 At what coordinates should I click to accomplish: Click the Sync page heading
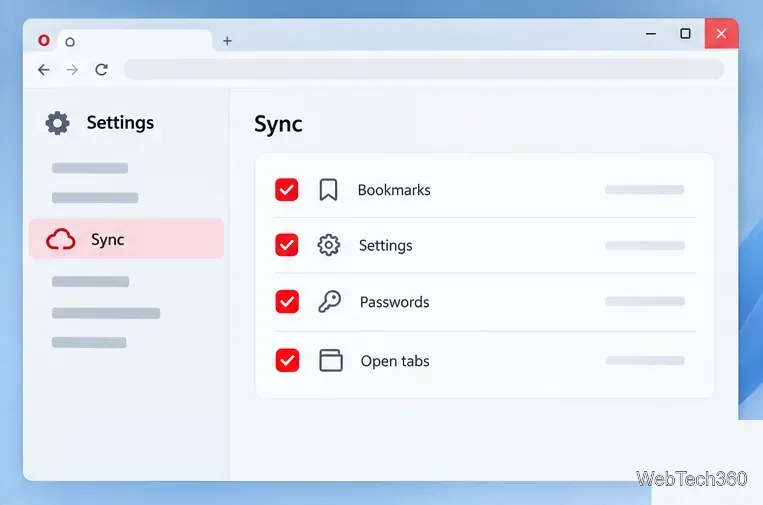pyautogui.click(x=278, y=124)
